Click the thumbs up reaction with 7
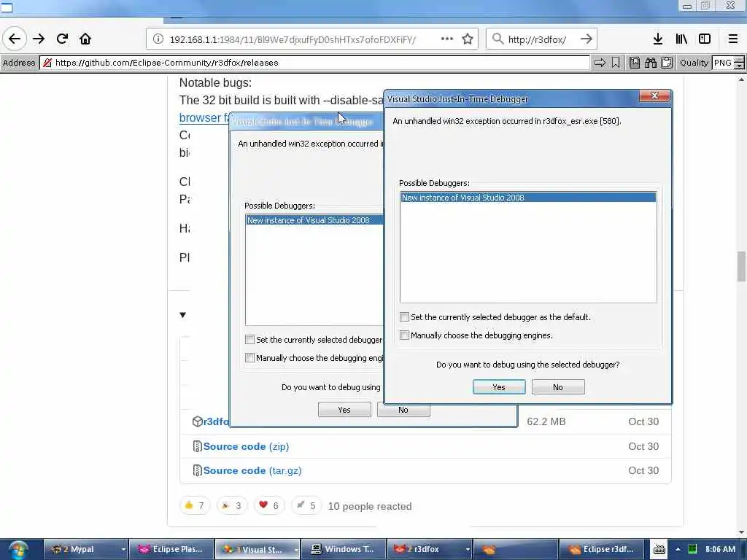Image resolution: width=747 pixels, height=560 pixels. point(194,505)
